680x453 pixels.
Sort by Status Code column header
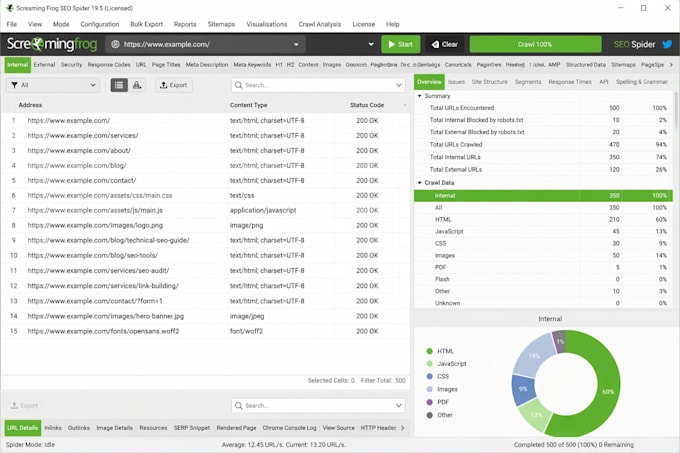[x=367, y=105]
